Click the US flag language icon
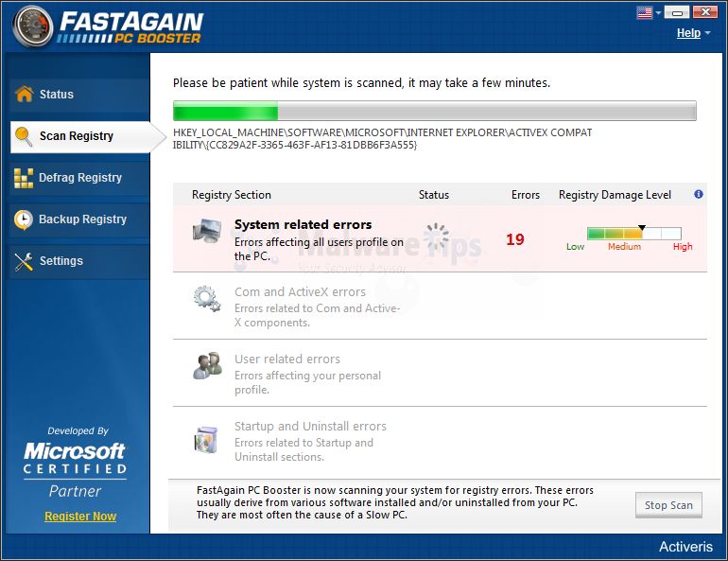728x561 pixels. tap(645, 12)
